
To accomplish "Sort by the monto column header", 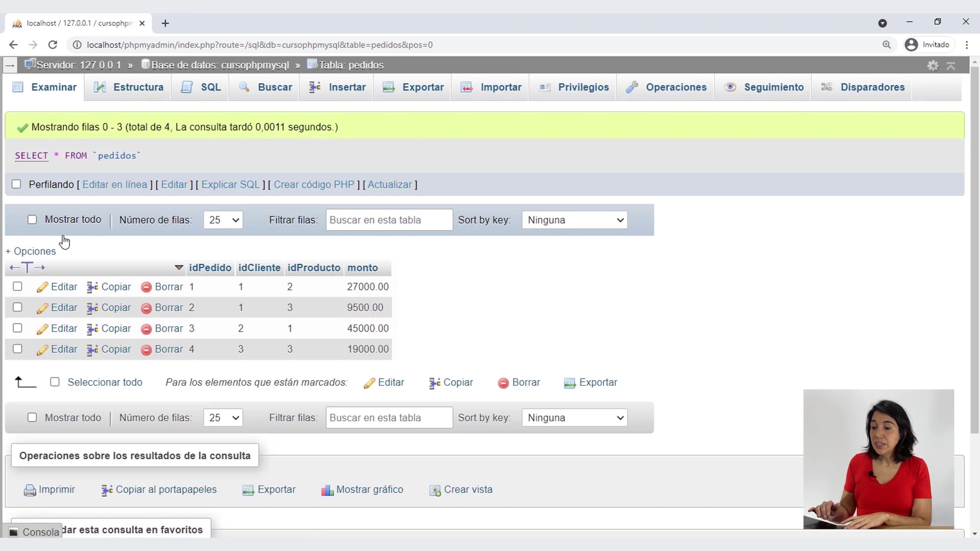I will click(x=362, y=268).
